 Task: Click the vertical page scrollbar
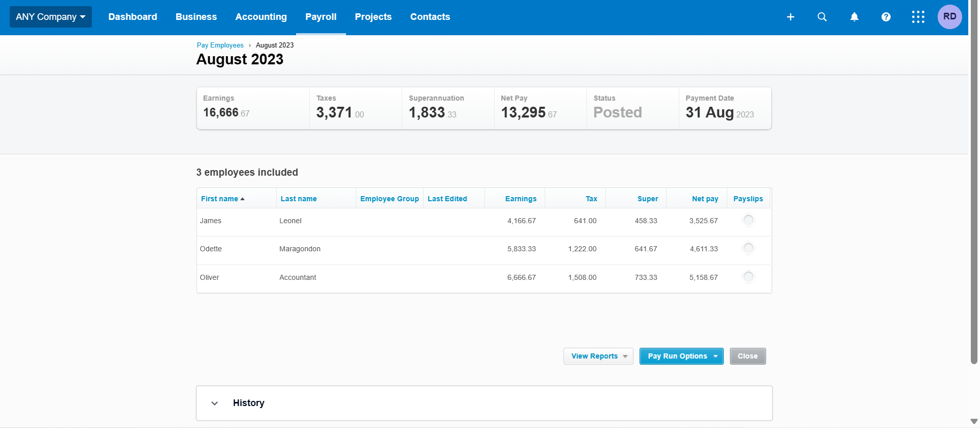click(x=974, y=204)
